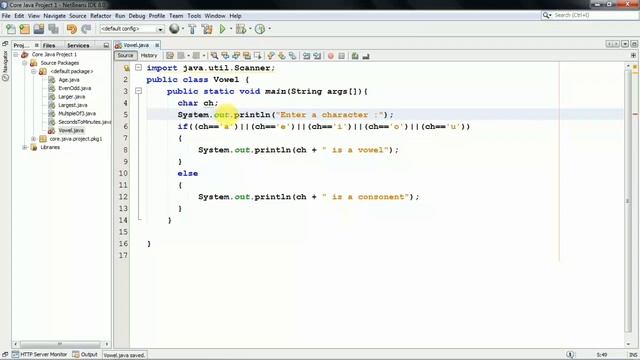This screenshot has height=360, width=640.
Task: Run the project with green play icon
Action: 222,29
